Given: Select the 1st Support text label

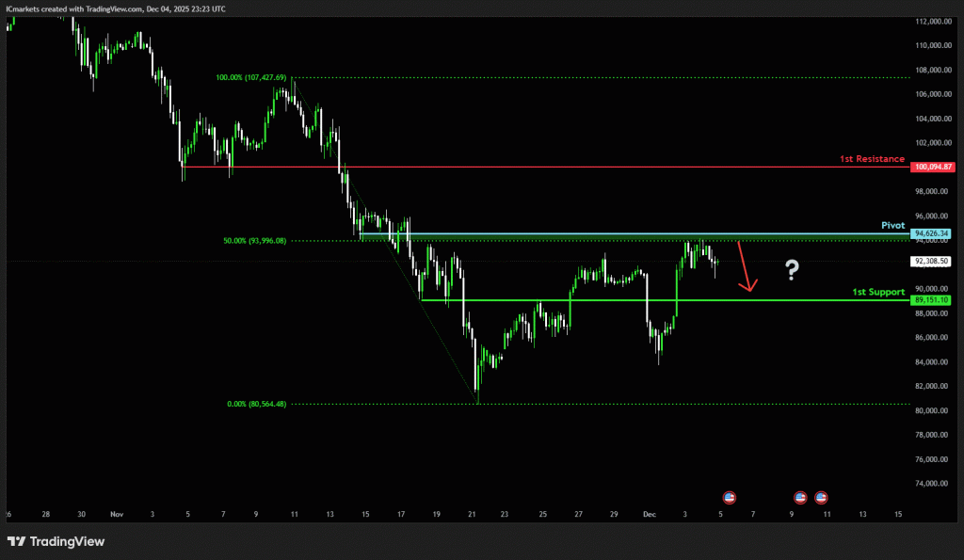Looking at the screenshot, I should [877, 293].
